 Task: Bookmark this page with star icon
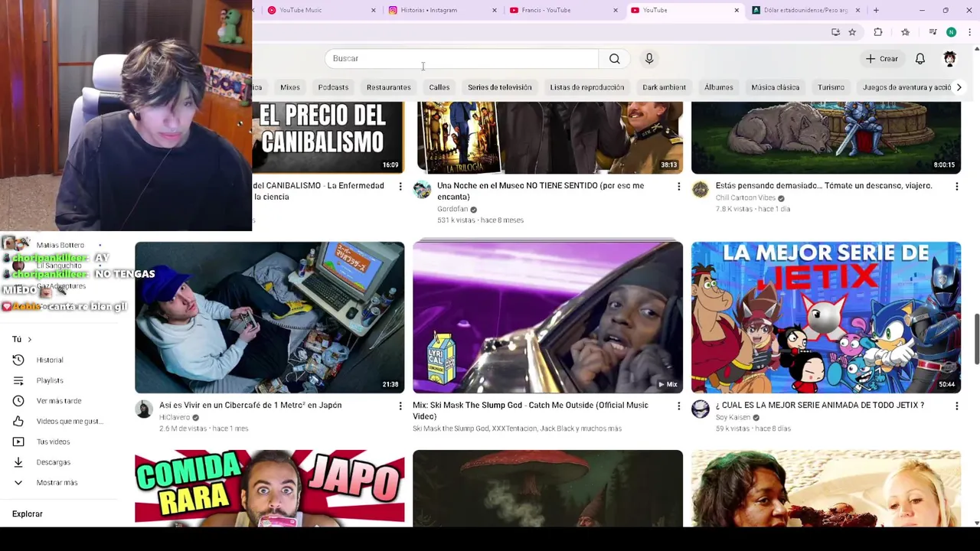click(852, 32)
